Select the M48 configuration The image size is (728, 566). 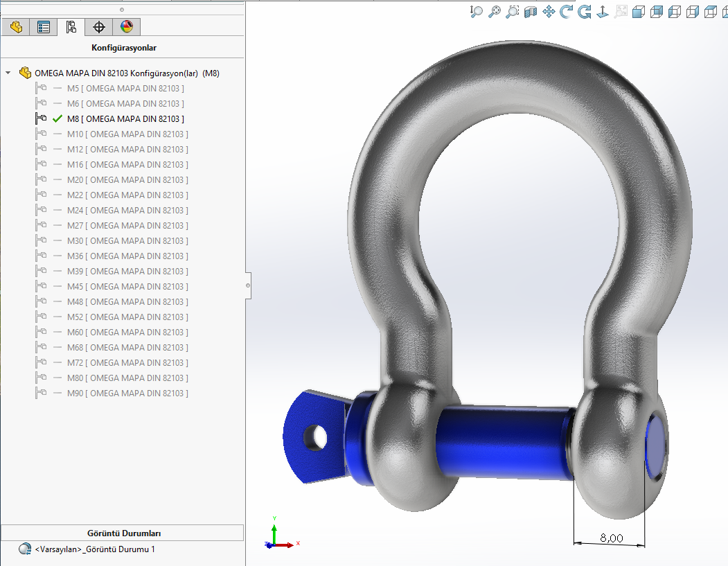[x=127, y=302]
